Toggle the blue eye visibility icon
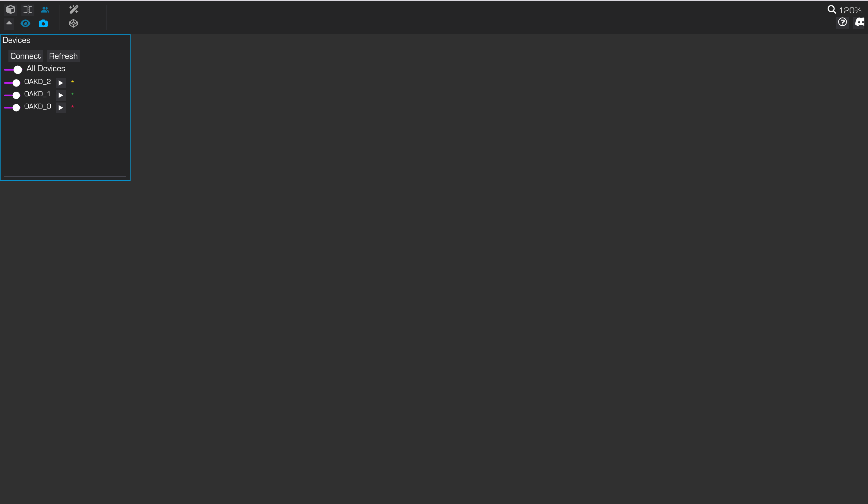This screenshot has height=504, width=868. tap(26, 24)
